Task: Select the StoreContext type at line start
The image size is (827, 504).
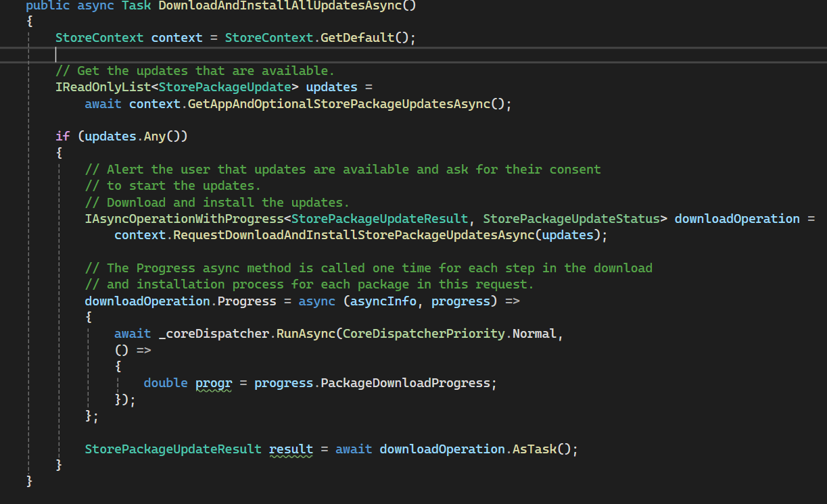Action: [99, 37]
